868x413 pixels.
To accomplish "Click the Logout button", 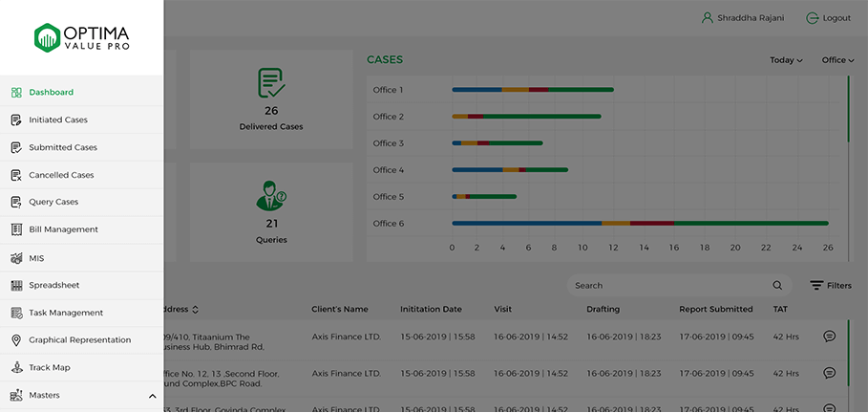I will click(828, 18).
